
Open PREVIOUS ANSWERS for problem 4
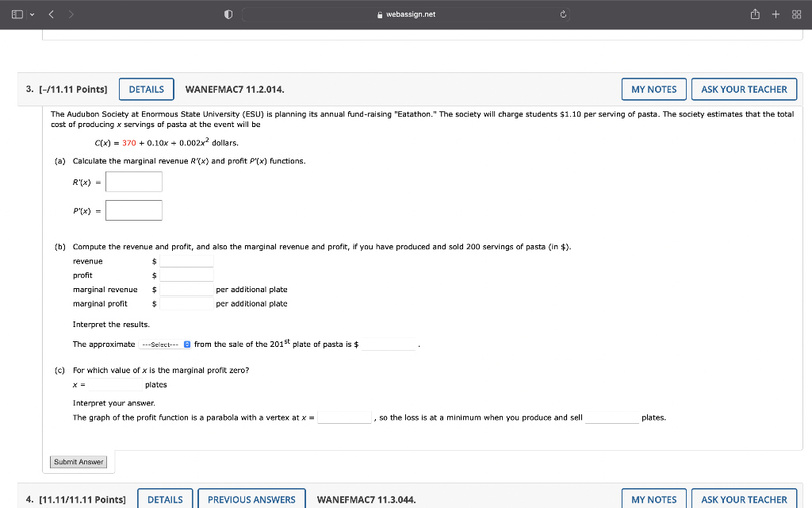(x=251, y=499)
